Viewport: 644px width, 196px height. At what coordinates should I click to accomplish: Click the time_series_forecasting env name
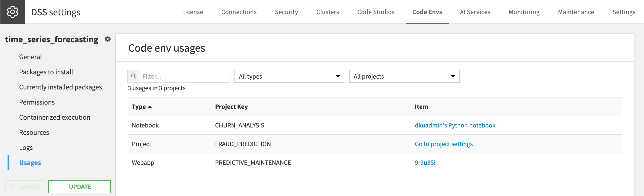(52, 40)
